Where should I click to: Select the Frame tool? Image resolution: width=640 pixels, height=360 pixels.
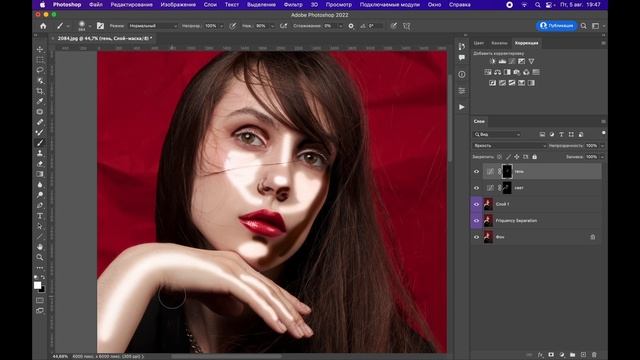(40, 111)
